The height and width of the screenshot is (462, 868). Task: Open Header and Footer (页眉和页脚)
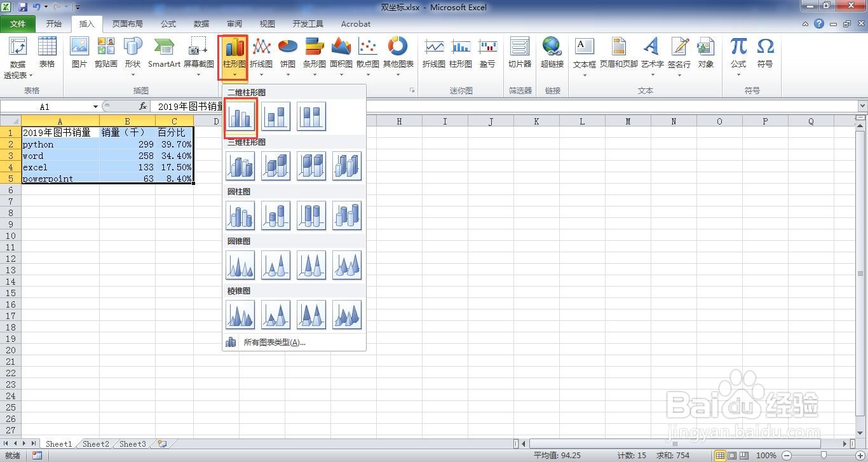click(x=619, y=53)
